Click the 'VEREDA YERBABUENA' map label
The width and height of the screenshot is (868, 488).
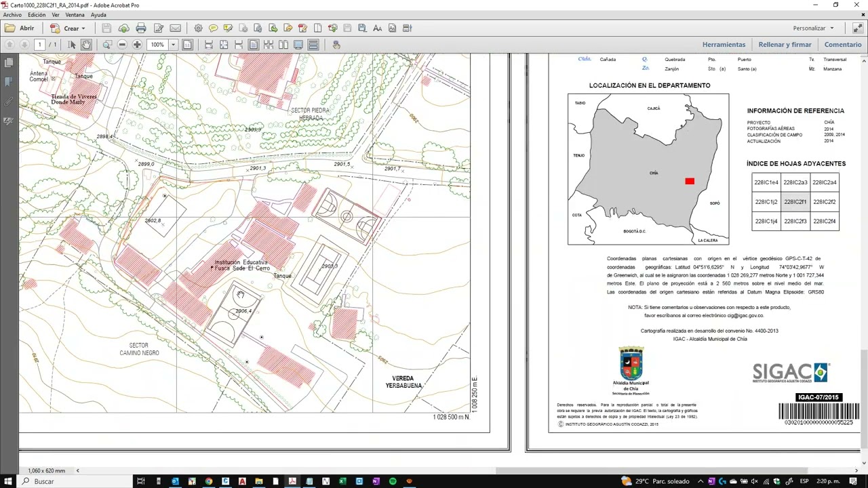pos(403,382)
